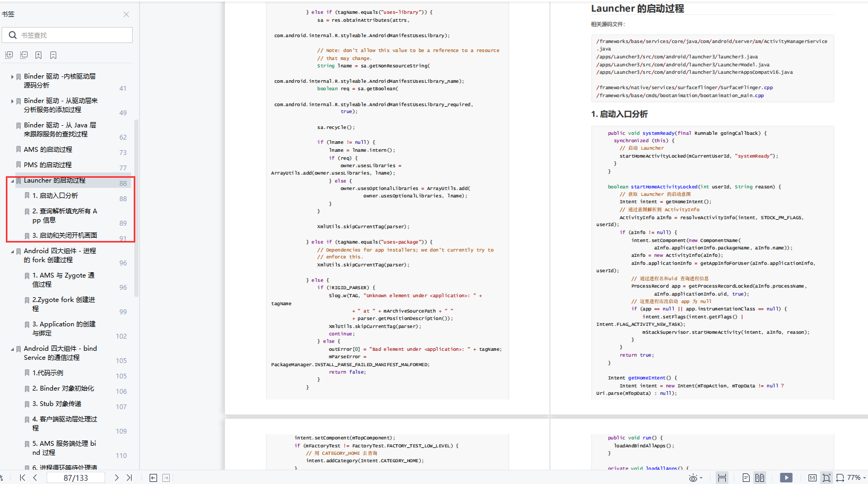Delete a bookmark with the minus bookmark icon
Screen dimensions: 868x484
[54, 55]
